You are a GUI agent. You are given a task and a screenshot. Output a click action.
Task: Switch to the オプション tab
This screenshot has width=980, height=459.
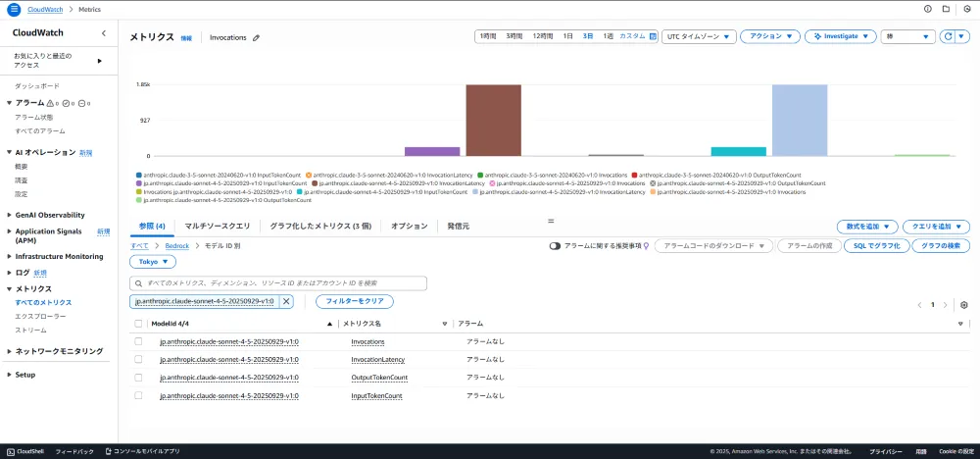click(x=410, y=227)
